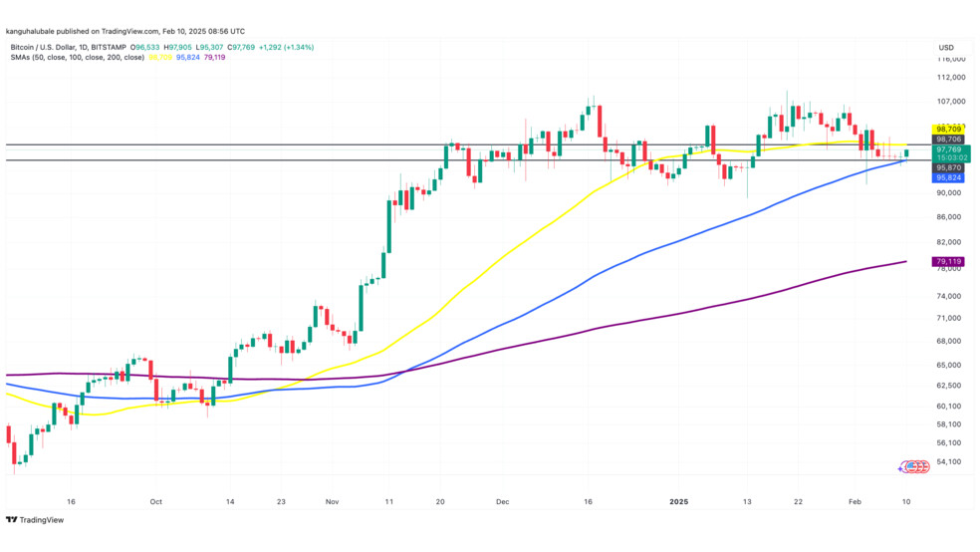Click the 20 date label on time axis
Image resolution: width=980 pixels, height=552 pixels.
(440, 502)
